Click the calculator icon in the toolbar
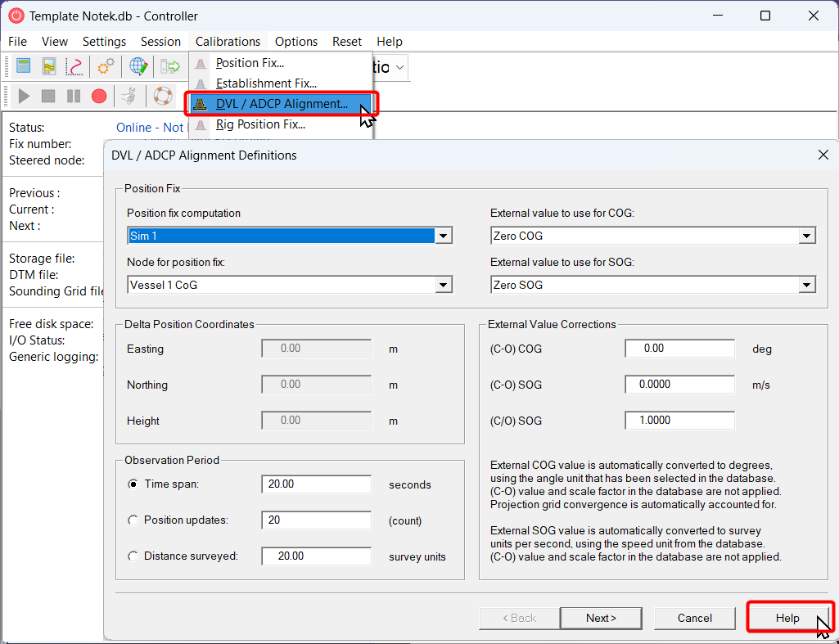Screen dimensions: 839x644 (x=23, y=66)
